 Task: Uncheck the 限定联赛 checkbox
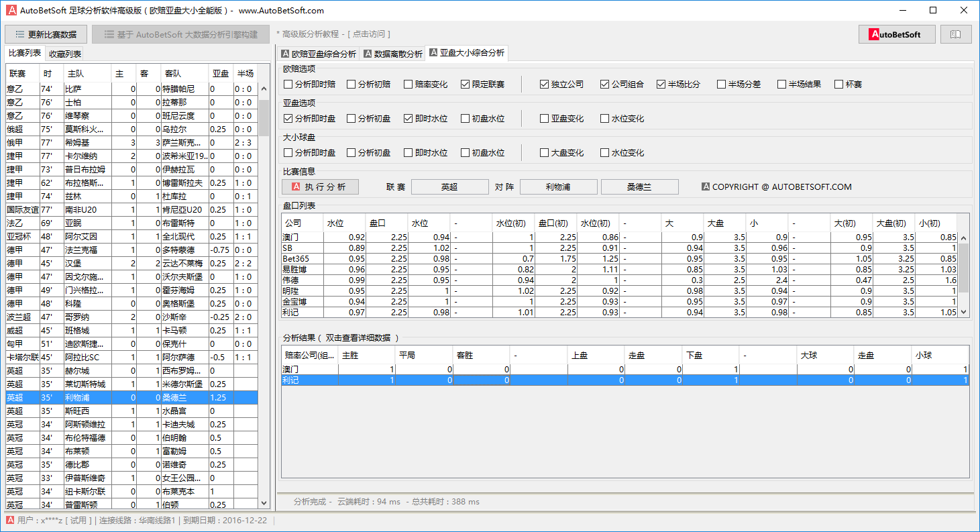[483, 85]
